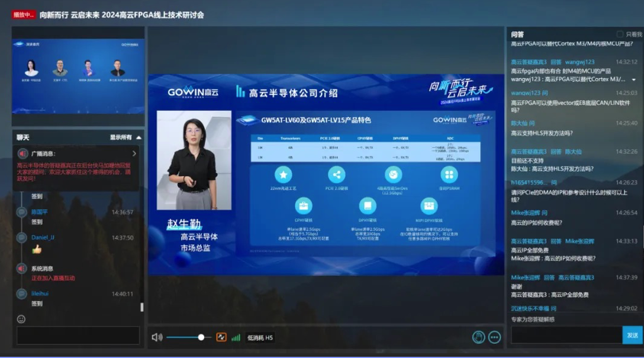Click the thumbs-up emoji message
The image size is (644, 358).
(37, 249)
